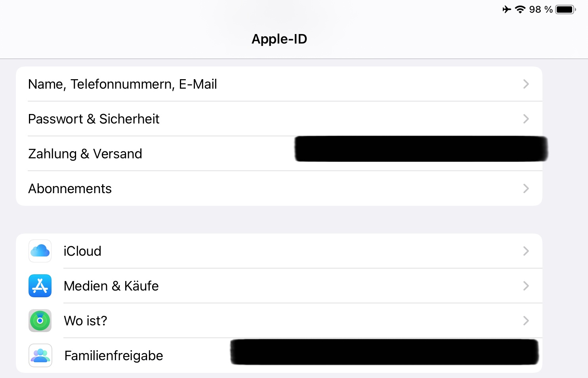Tap the 98 % battery percentage text
Viewport: 588px width, 378px height.
coord(541,9)
